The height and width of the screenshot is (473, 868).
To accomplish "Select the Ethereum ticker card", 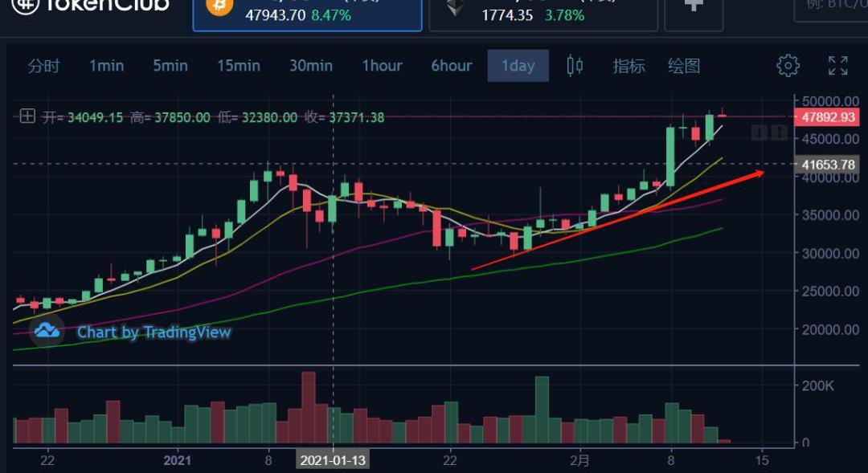I will (x=543, y=12).
